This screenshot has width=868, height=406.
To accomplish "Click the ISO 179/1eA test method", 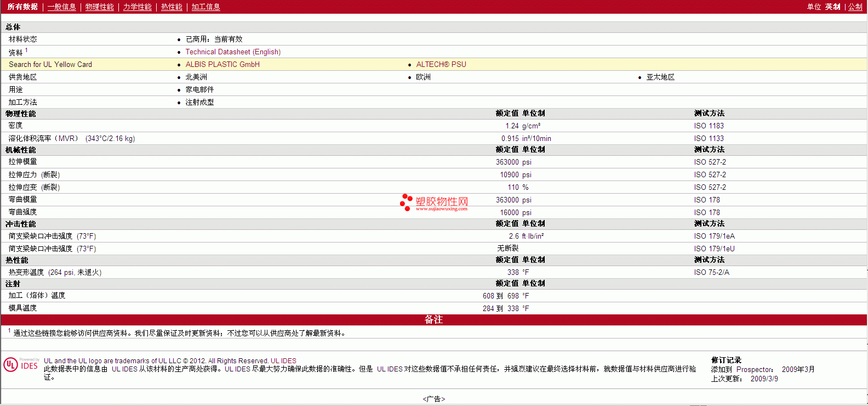I will click(715, 236).
